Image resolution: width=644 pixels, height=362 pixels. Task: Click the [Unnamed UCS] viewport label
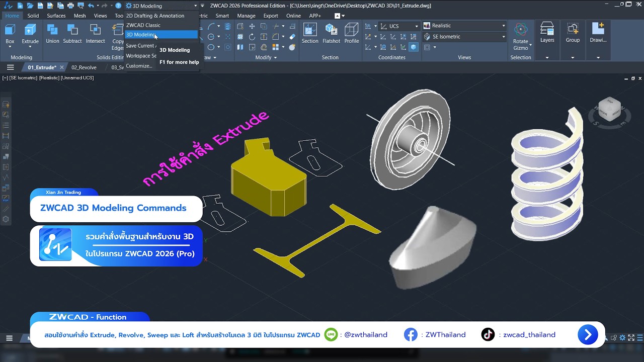(77, 78)
